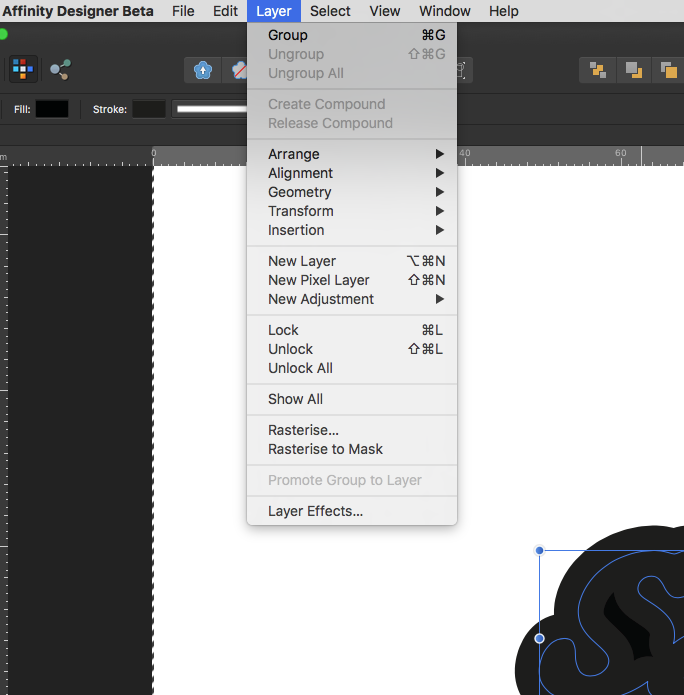Expand the Geometry submenu
The image size is (684, 695).
[x=352, y=192]
